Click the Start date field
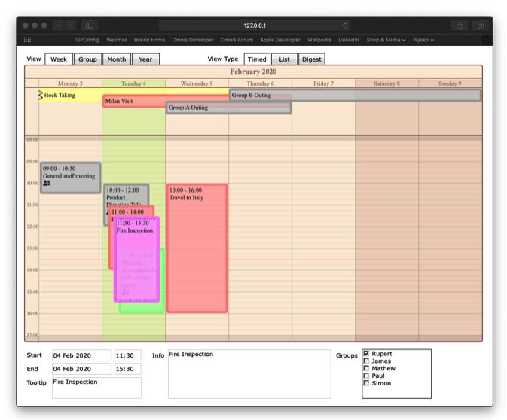The image size is (507, 420). 81,355
